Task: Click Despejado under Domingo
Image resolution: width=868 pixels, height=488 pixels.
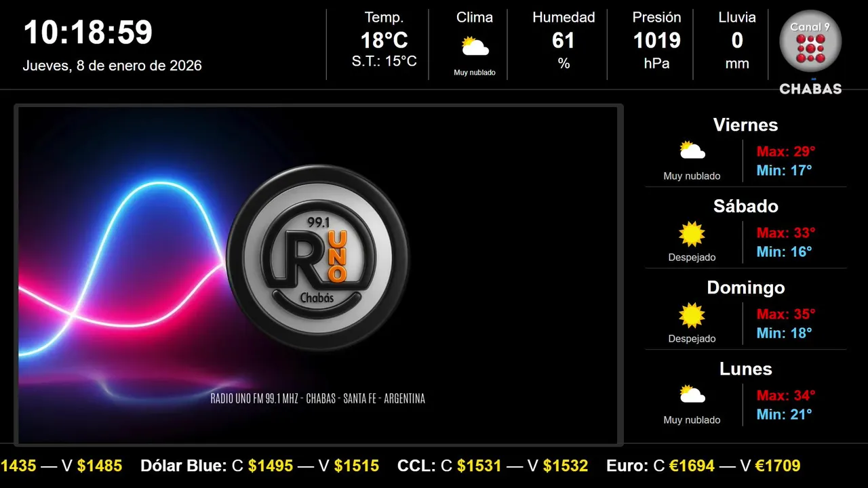Action: (x=692, y=339)
